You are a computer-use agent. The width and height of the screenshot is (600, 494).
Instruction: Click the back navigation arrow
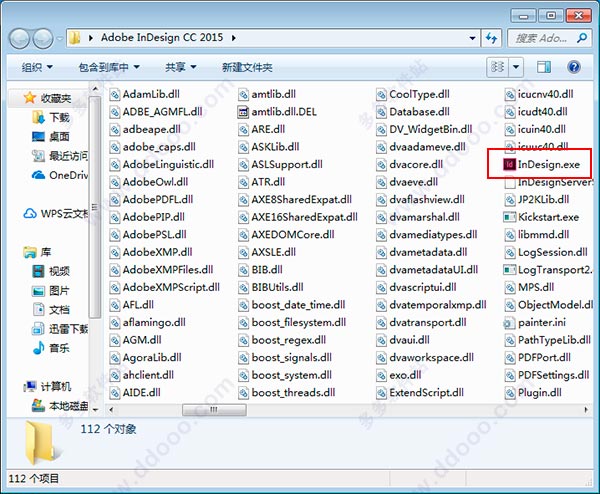(x=19, y=39)
